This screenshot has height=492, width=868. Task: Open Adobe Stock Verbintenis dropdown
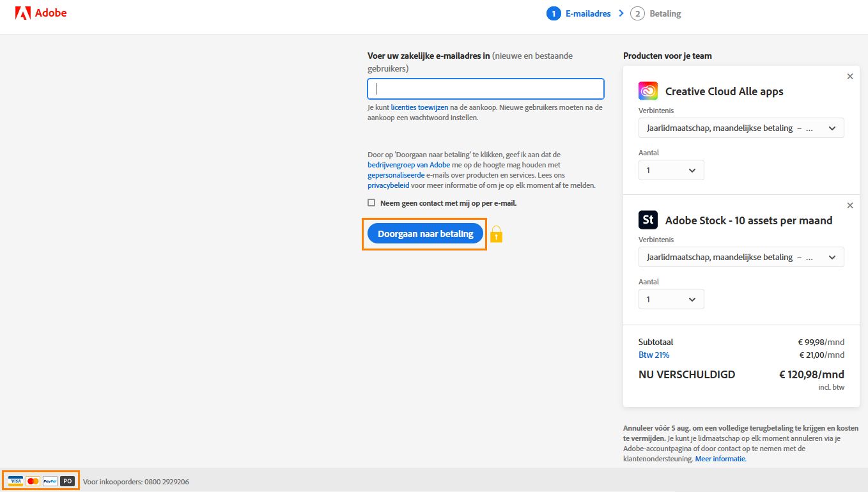741,257
